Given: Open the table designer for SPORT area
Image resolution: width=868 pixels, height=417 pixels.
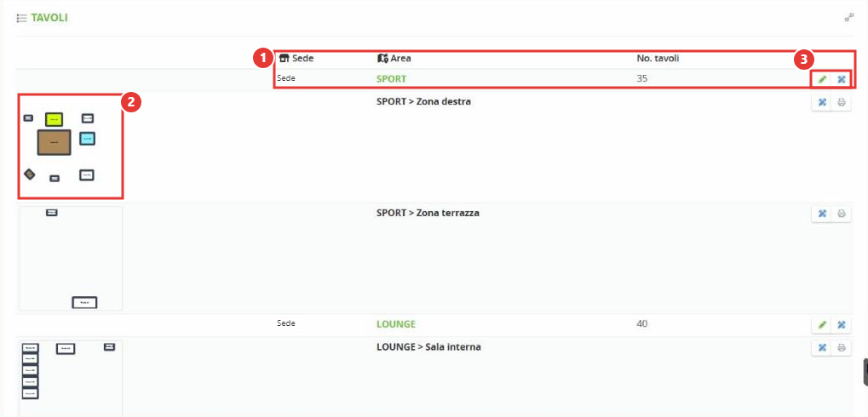Looking at the screenshot, I should coord(841,79).
